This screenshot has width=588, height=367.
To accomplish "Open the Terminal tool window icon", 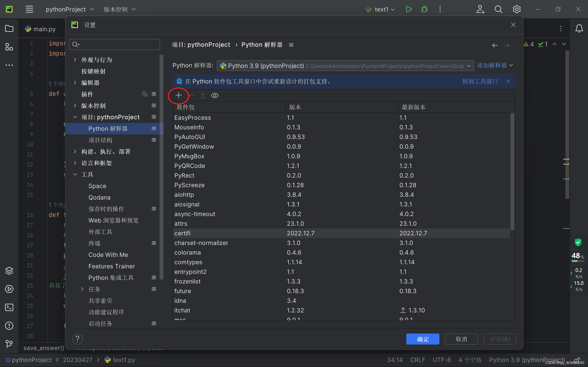I will click(x=9, y=307).
